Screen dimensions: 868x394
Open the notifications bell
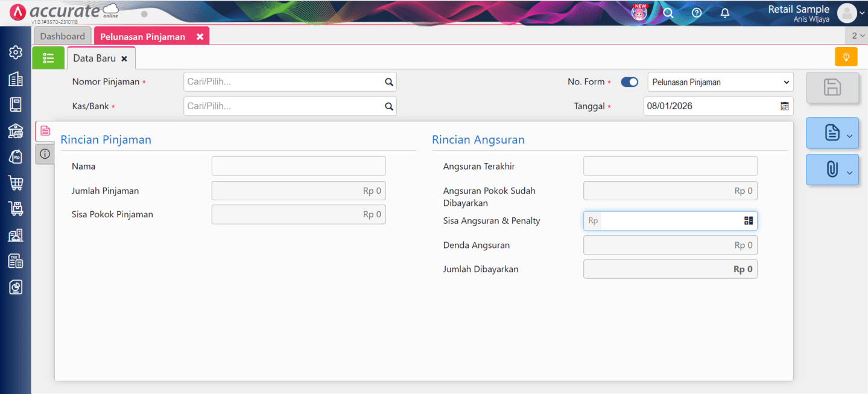pyautogui.click(x=725, y=13)
